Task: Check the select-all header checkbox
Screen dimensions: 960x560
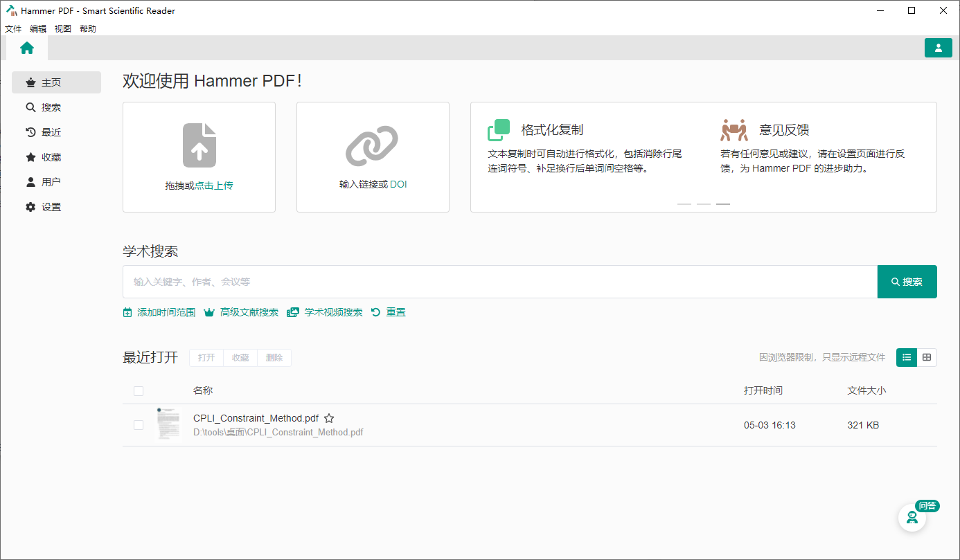Action: coord(139,391)
